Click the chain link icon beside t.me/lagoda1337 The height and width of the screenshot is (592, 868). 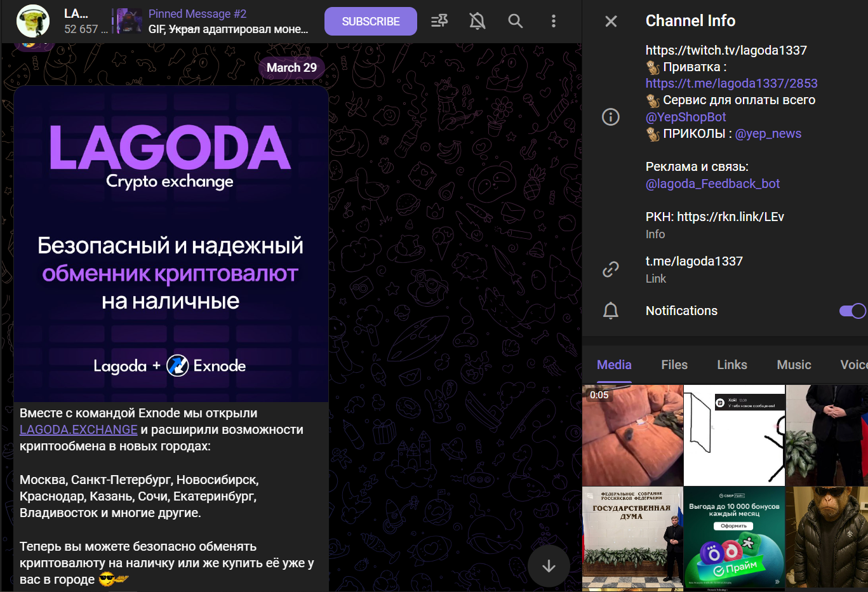pyautogui.click(x=611, y=269)
